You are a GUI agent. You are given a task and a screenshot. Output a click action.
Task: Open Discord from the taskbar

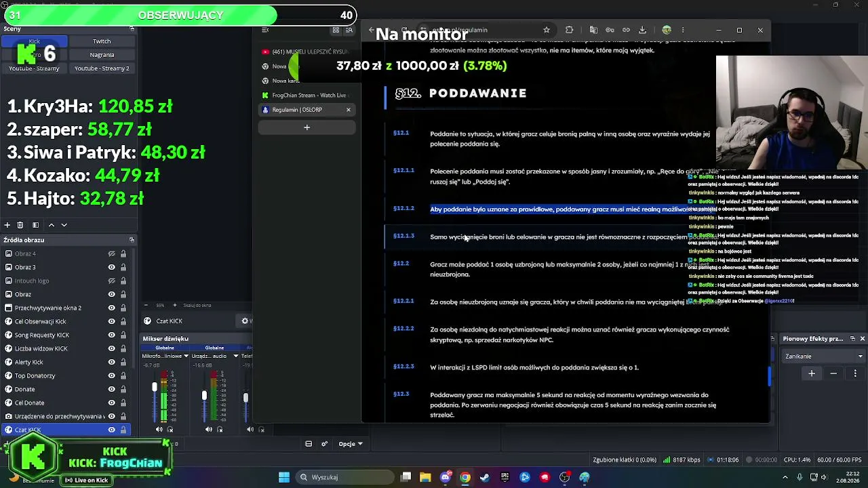(446, 477)
